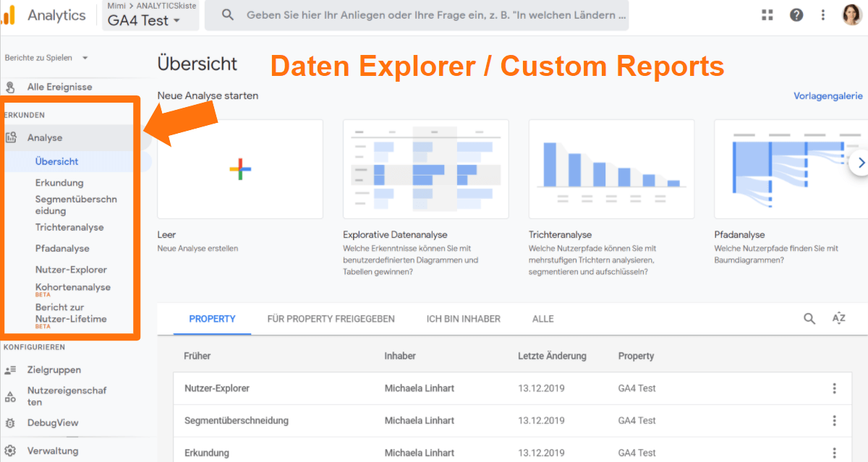Open the Google apps grid icon
Screen dimensions: 868x462
[x=767, y=14]
